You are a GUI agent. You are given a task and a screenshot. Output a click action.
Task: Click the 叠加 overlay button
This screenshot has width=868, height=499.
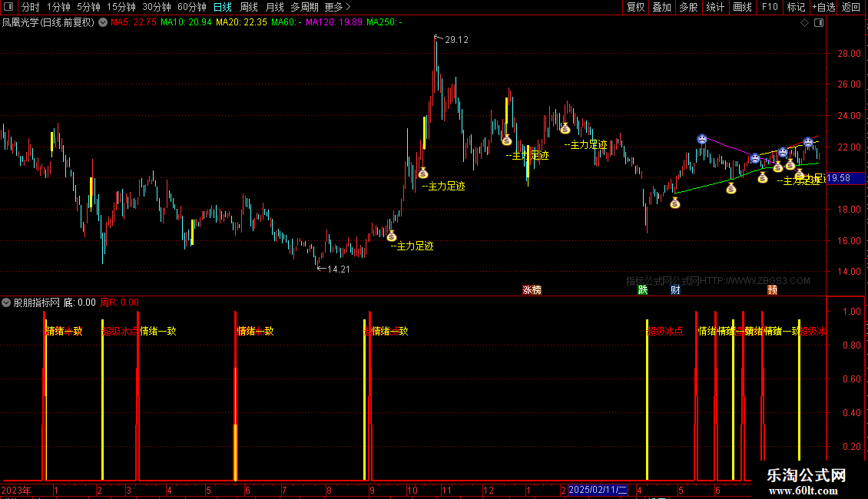[x=661, y=7]
